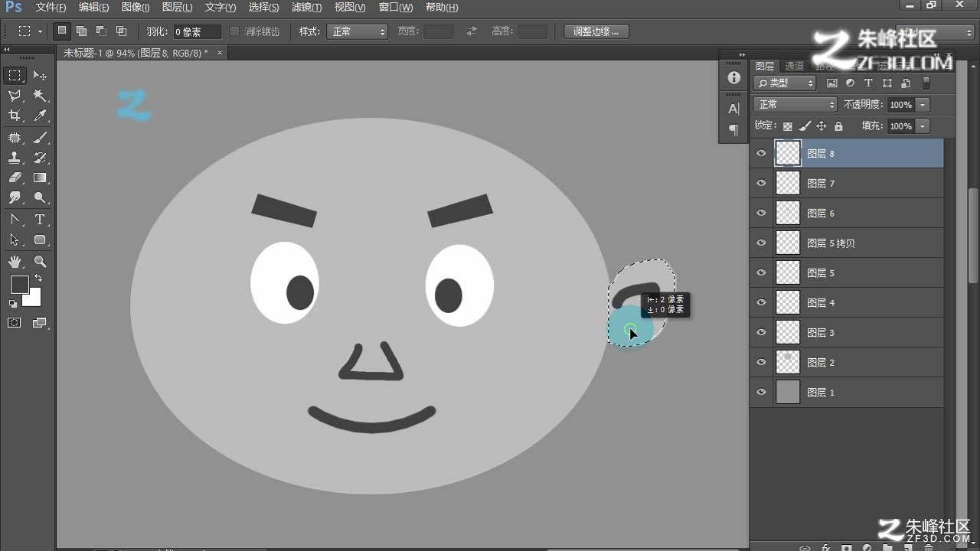Viewport: 980px width, 551px height.
Task: Open the layer filter 类型 dropdown
Action: pyautogui.click(x=785, y=83)
